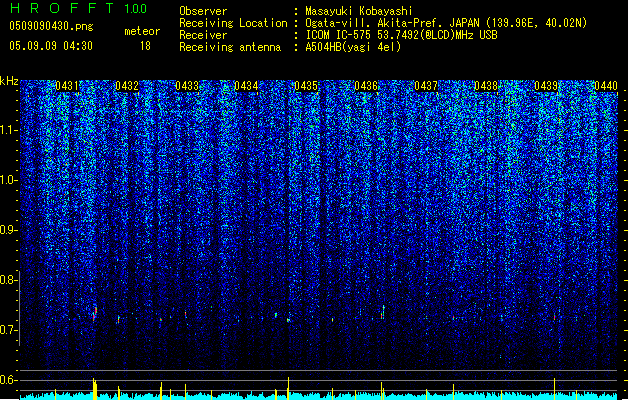This screenshot has width=629, height=400.
Task: Click the kHz axis unit label
Action: coord(9,81)
